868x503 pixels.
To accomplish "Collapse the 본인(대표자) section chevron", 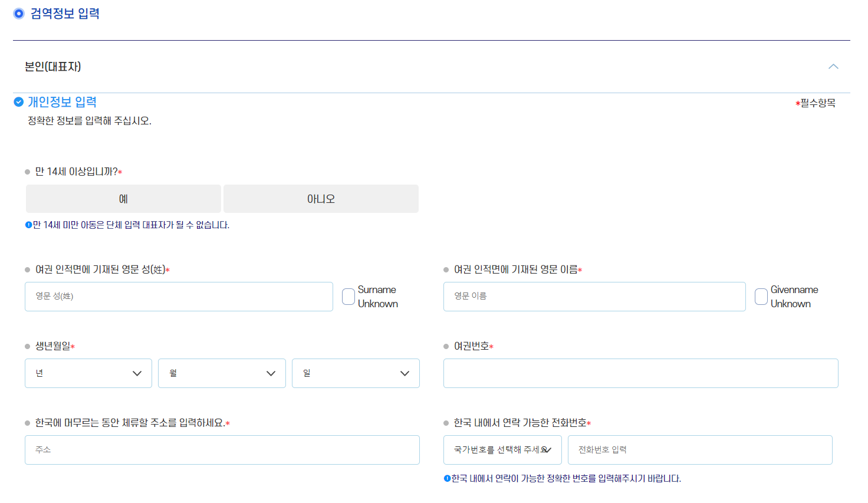I will coord(833,67).
